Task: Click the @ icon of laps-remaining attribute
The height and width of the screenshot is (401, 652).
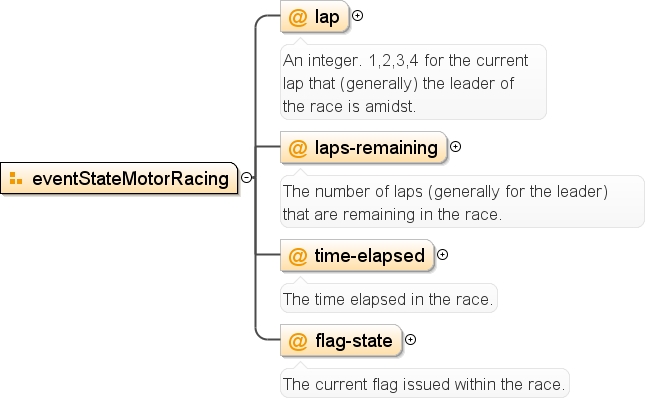Action: (x=298, y=149)
